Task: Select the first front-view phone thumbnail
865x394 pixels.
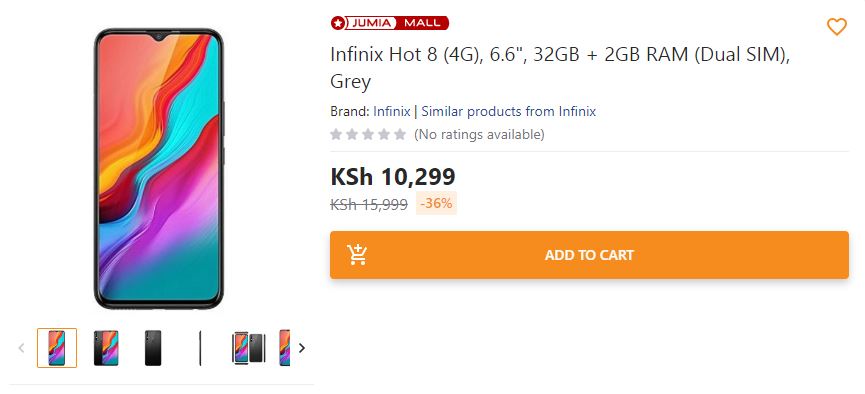Action: click(57, 348)
